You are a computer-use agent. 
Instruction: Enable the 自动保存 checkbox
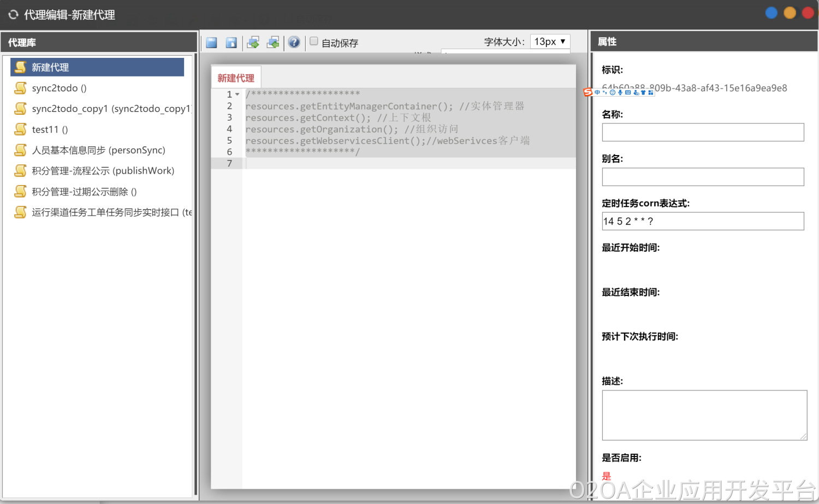(x=314, y=41)
